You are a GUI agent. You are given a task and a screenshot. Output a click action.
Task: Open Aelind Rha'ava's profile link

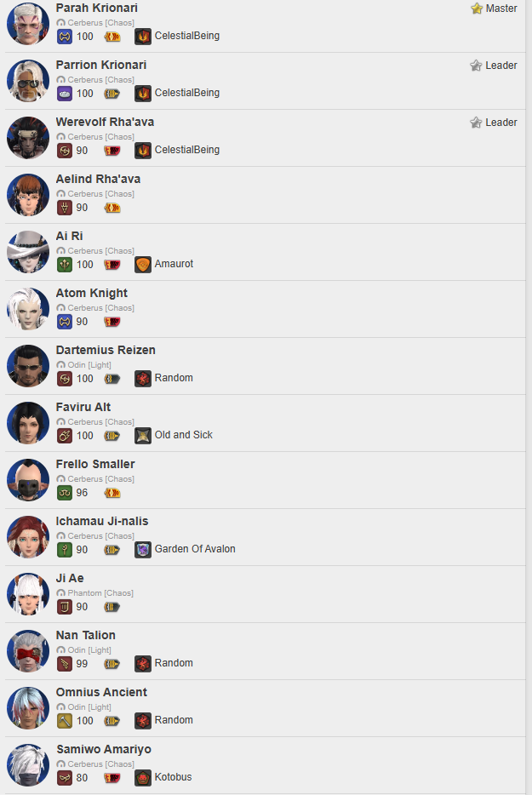pos(98,179)
